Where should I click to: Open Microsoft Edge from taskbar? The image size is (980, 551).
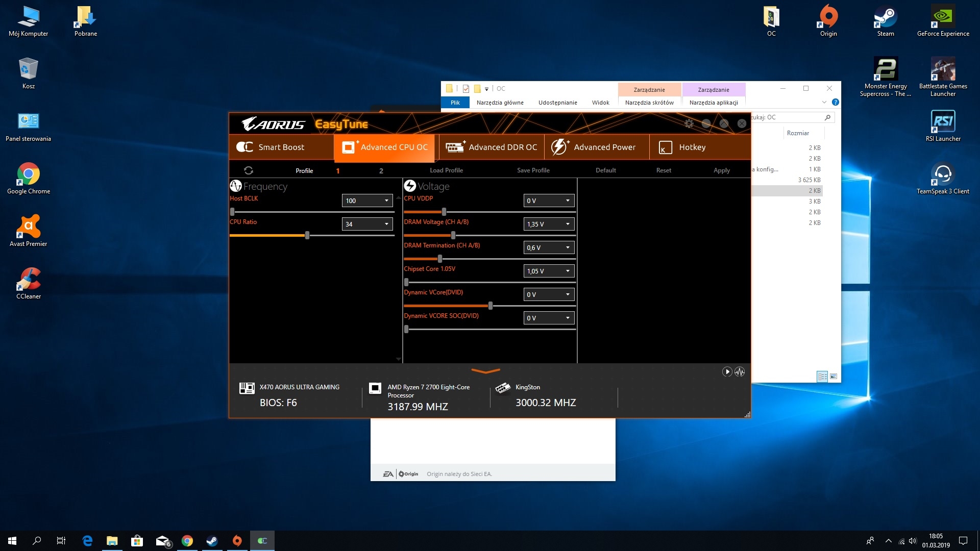pos(87,541)
